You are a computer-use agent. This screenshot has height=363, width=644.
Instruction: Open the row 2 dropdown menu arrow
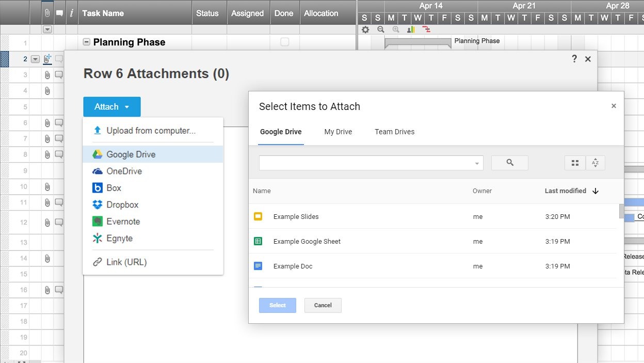click(35, 59)
